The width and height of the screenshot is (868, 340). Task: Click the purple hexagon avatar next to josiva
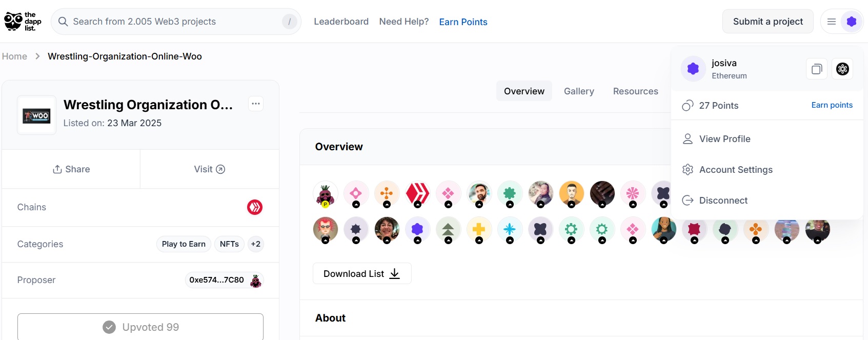tap(693, 69)
